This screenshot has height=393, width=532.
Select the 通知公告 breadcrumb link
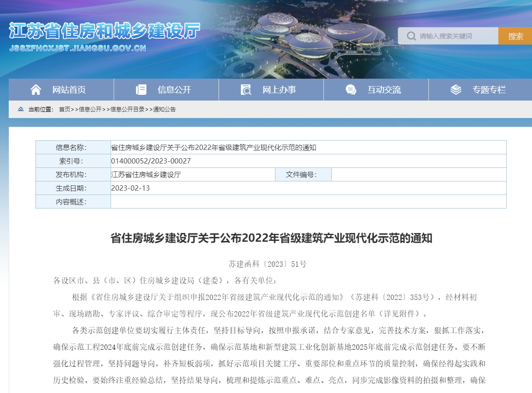(x=164, y=109)
